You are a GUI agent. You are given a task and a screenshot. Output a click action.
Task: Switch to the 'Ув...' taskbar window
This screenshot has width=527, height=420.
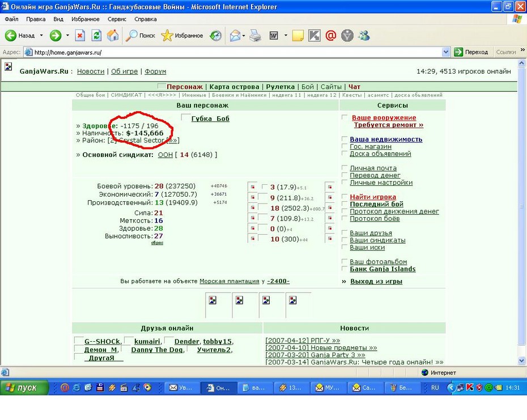(x=181, y=387)
